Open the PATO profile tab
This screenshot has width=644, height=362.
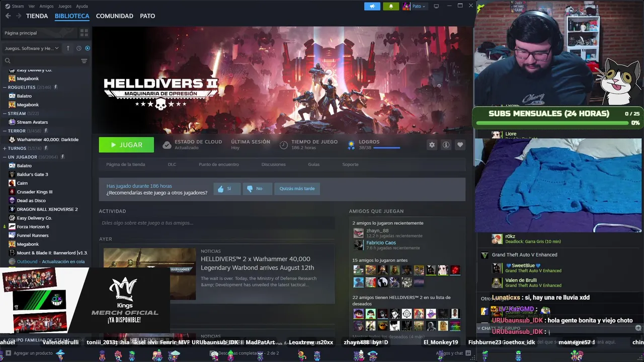pyautogui.click(x=147, y=16)
